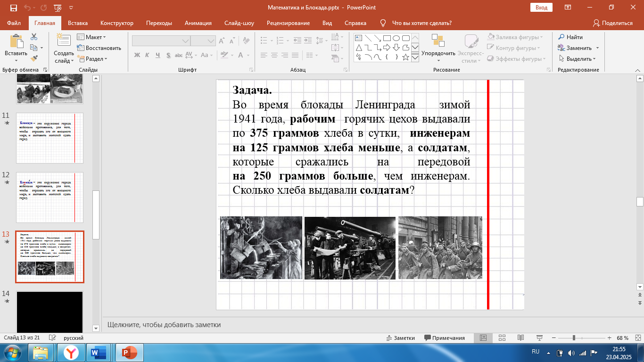
Task: Toggle Underline Ч formatting
Action: tap(157, 55)
